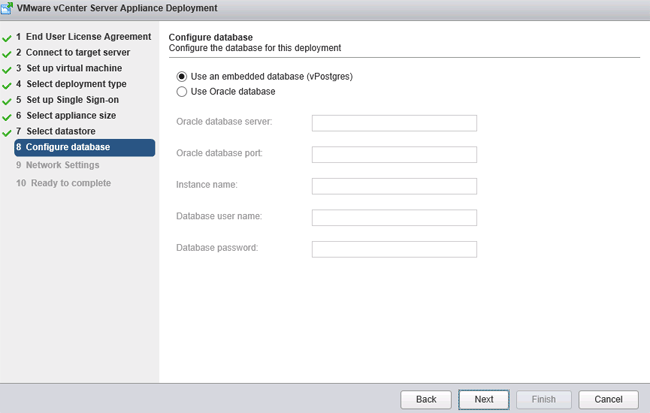Click green checkmark beside Select deployment type

(7, 86)
